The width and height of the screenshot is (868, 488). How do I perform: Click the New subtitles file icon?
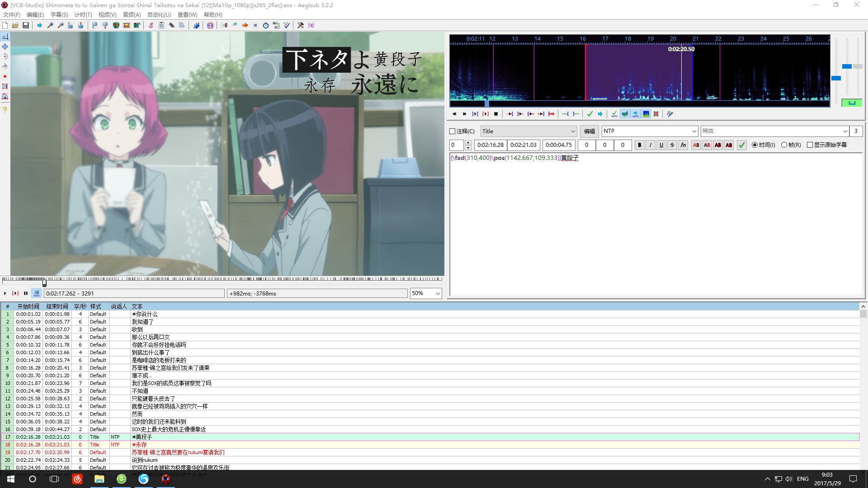pos(5,25)
